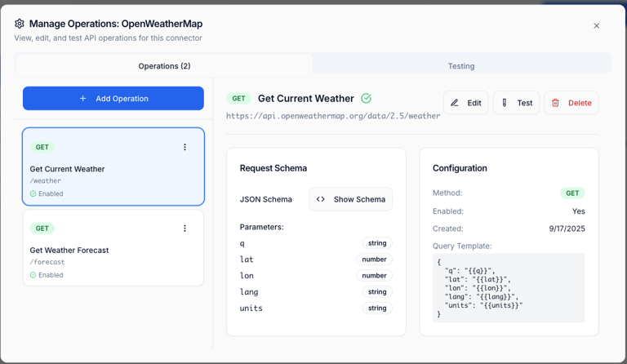Delete the Get Current Weather operation
The width and height of the screenshot is (627, 364).
[x=571, y=103]
